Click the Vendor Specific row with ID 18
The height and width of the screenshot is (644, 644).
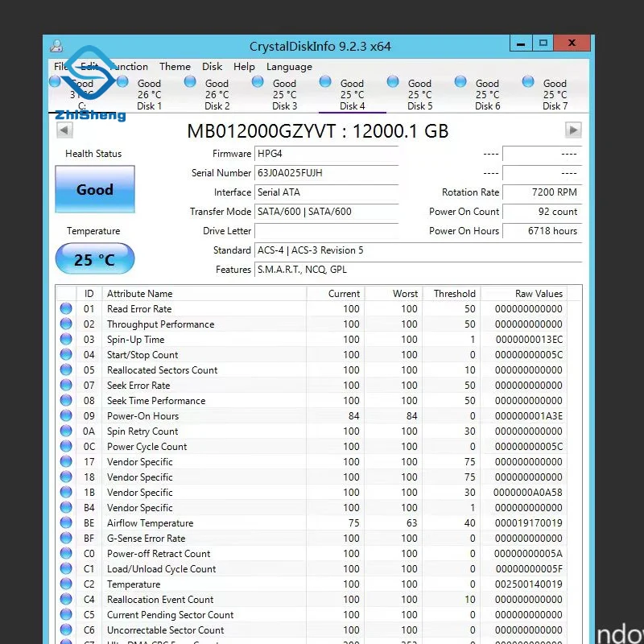pos(312,477)
